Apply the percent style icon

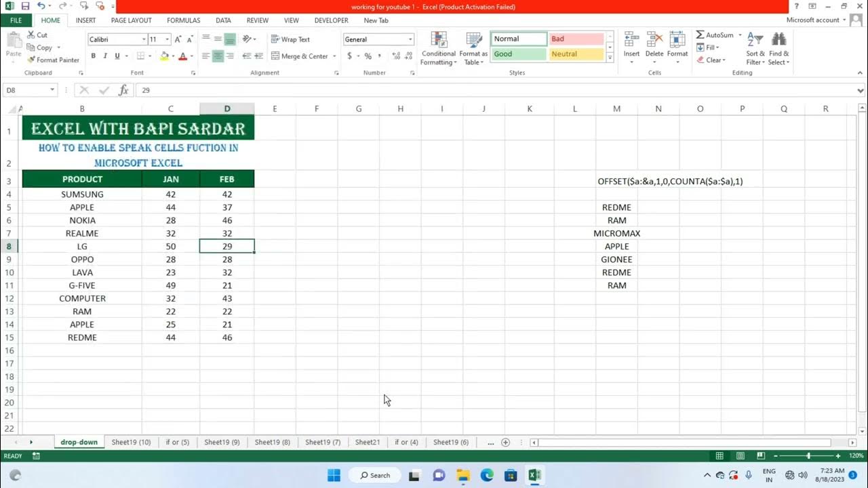[368, 56]
